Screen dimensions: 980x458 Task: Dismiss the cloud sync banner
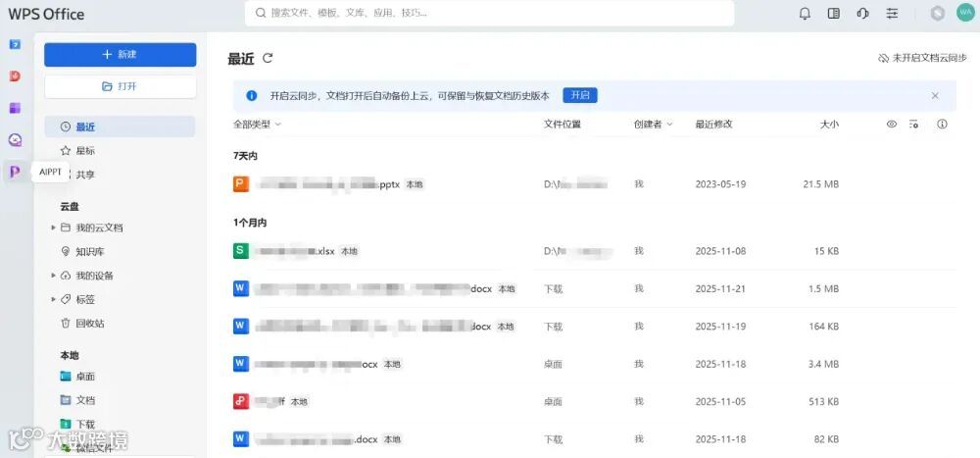935,96
